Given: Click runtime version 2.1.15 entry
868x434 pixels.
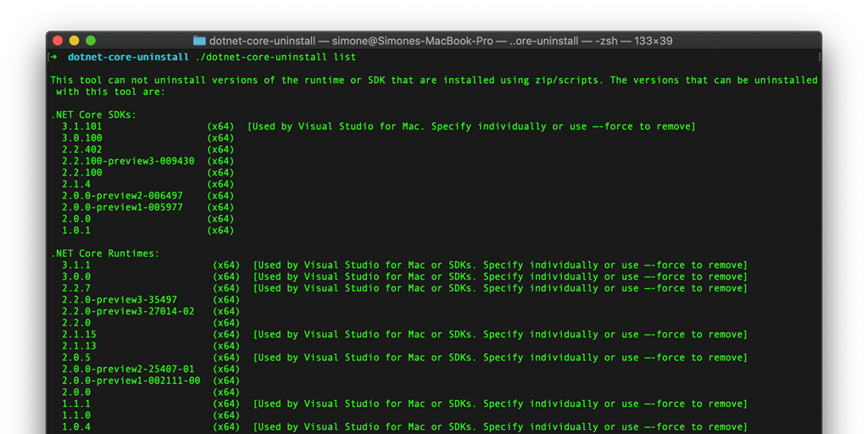Looking at the screenshot, I should 79,335.
